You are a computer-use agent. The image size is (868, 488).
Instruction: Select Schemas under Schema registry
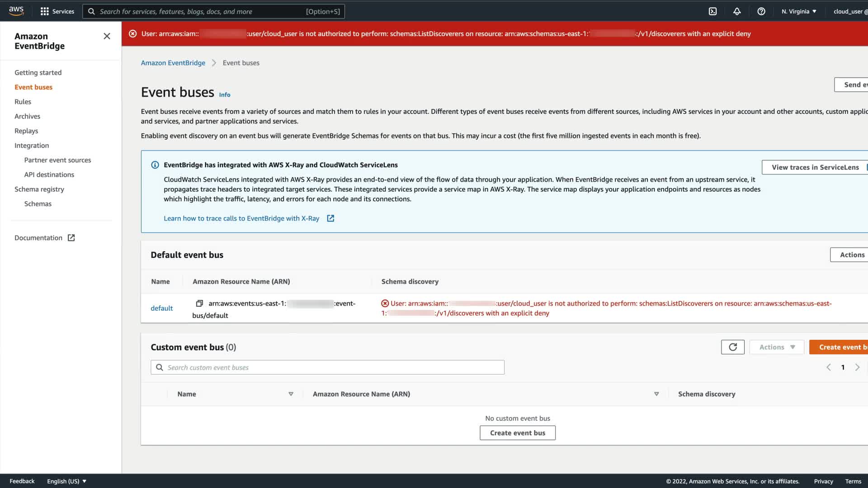[x=38, y=204]
